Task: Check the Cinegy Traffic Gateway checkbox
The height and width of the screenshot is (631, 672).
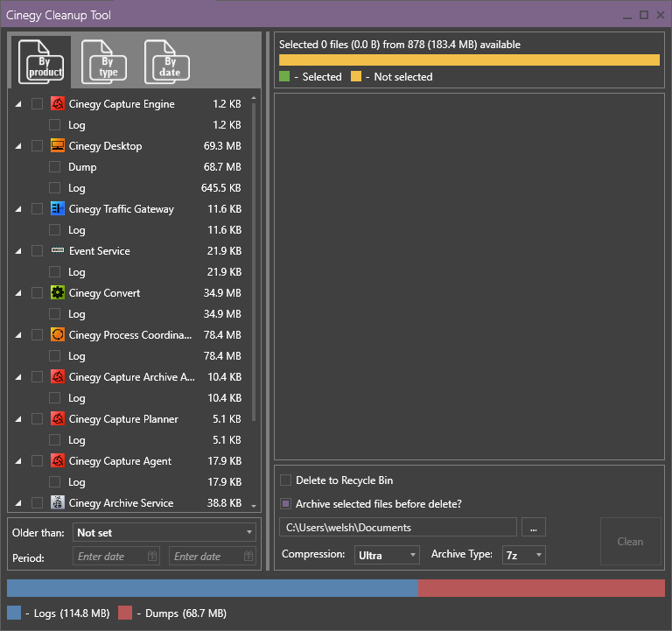Action: pyautogui.click(x=38, y=209)
